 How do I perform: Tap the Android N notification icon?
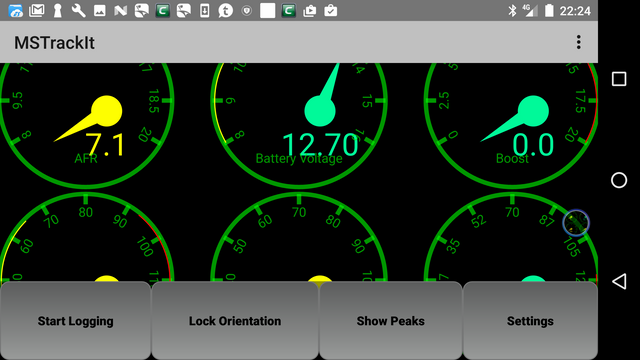[120, 11]
